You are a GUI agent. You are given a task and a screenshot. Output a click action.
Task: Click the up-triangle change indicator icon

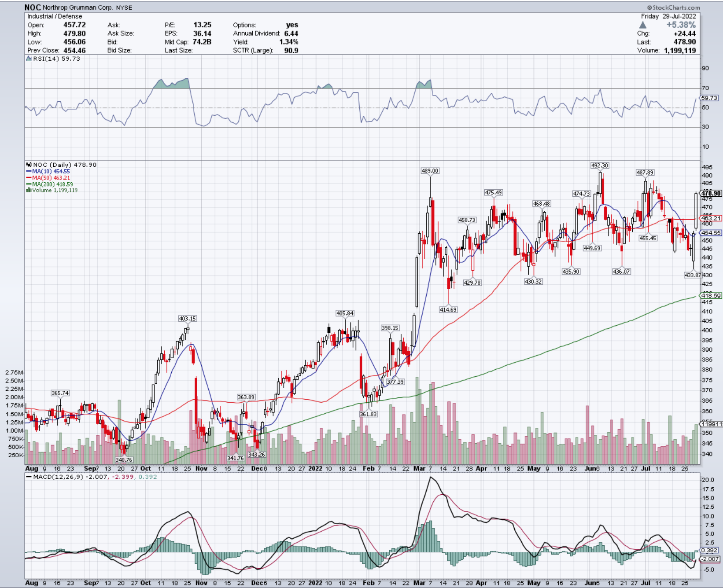643,25
